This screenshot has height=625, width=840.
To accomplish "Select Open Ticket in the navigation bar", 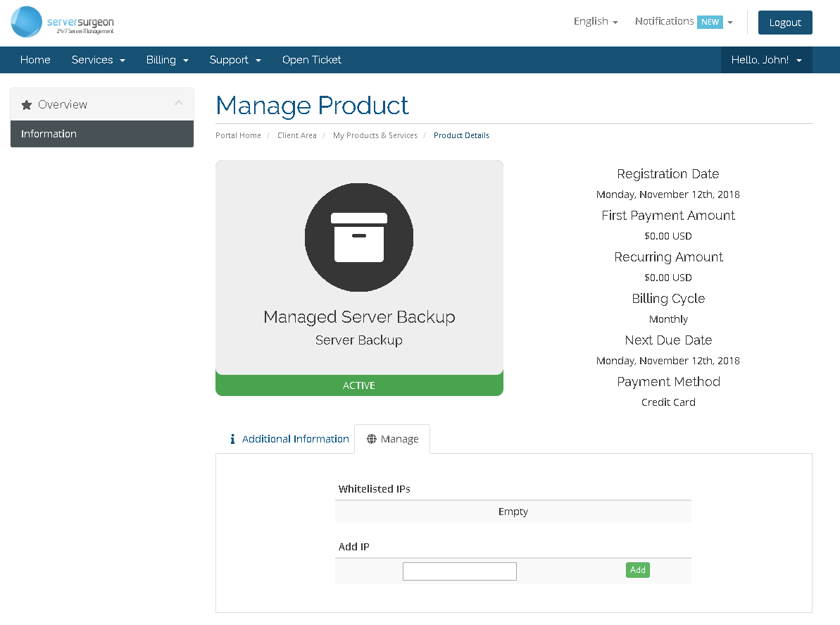I will click(x=312, y=60).
